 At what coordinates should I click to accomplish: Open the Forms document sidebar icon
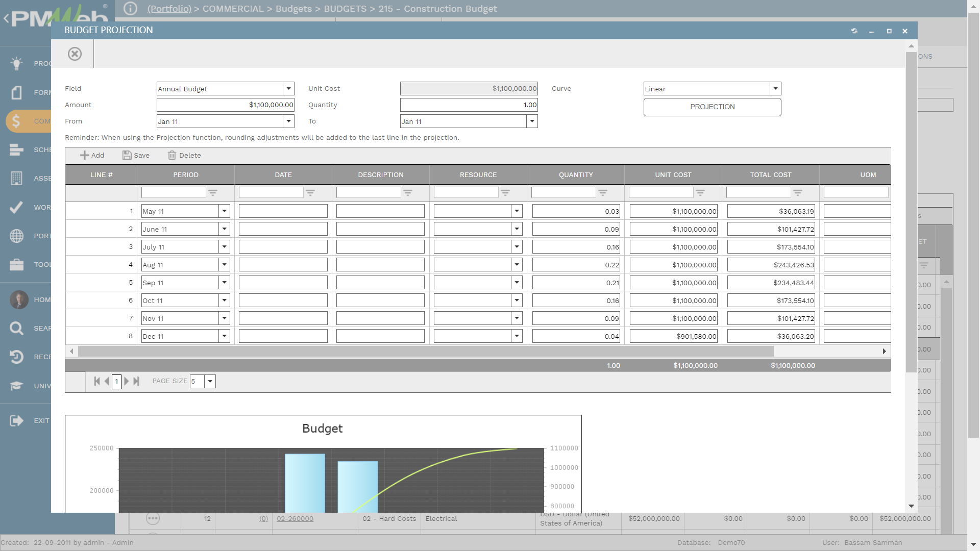click(16, 92)
